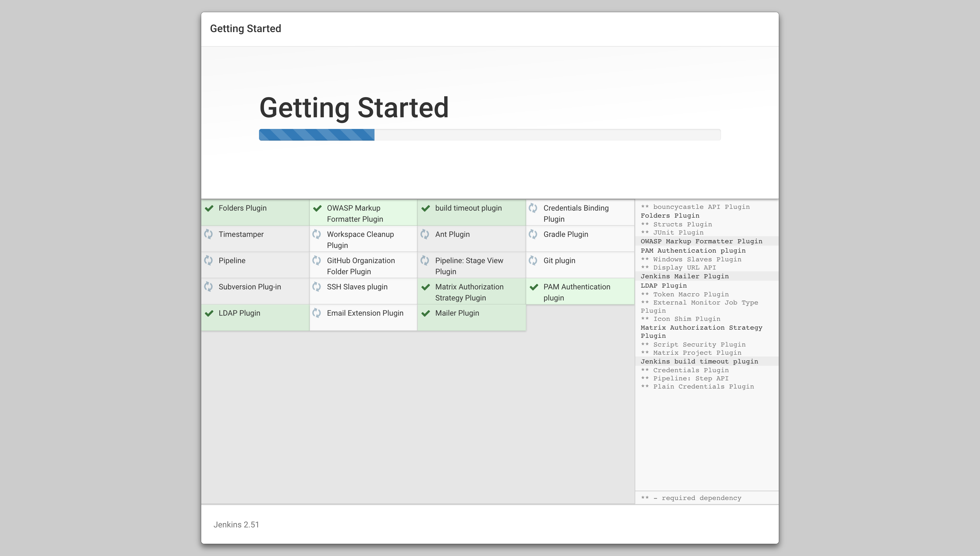Screen dimensions: 980x556
Task: Select the Gradle Plugin tile label
Action: (566, 235)
